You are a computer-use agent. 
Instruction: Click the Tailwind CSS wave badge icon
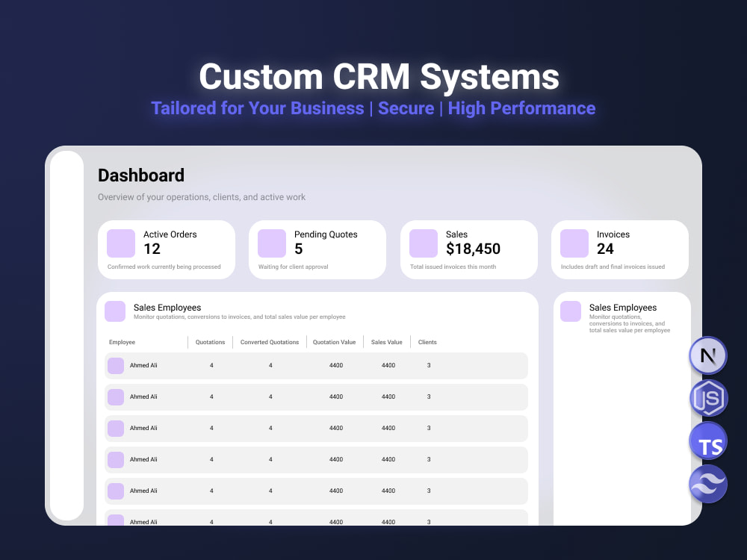pos(708,484)
